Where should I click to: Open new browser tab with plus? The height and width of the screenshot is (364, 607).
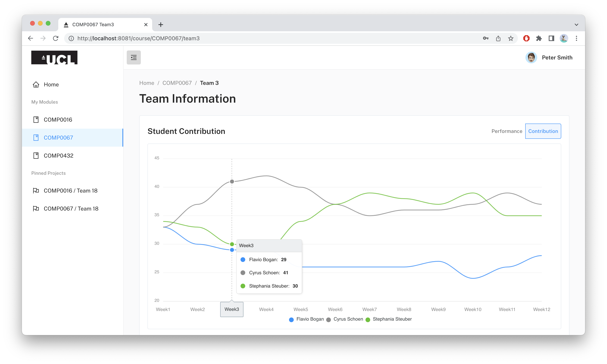[x=161, y=24]
